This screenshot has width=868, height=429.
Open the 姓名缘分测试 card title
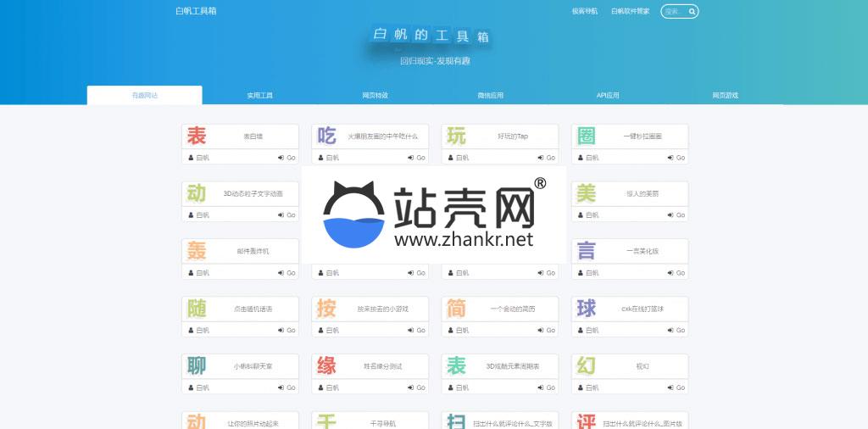coord(383,366)
